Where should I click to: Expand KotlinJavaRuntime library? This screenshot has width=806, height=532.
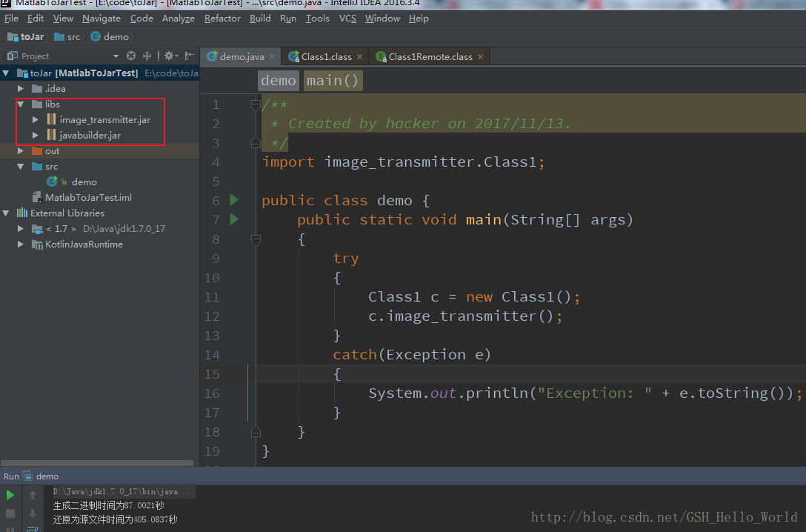pyautogui.click(x=21, y=245)
